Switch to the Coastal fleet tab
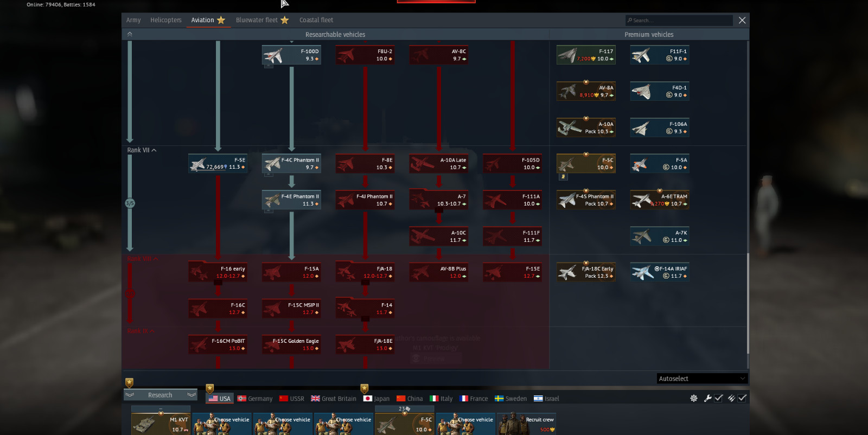 316,20
